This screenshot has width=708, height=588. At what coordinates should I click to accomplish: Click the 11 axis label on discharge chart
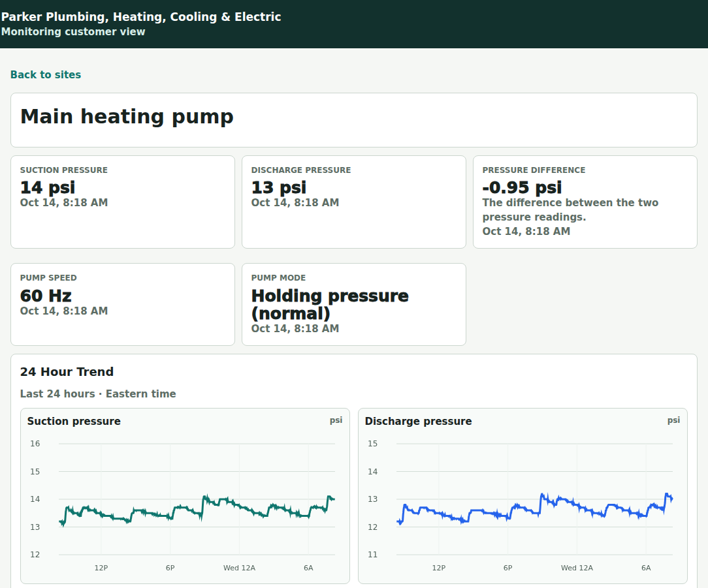pyautogui.click(x=372, y=555)
